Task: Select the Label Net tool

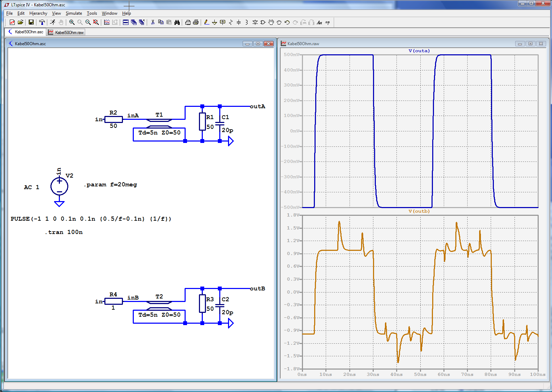Action: point(223,22)
